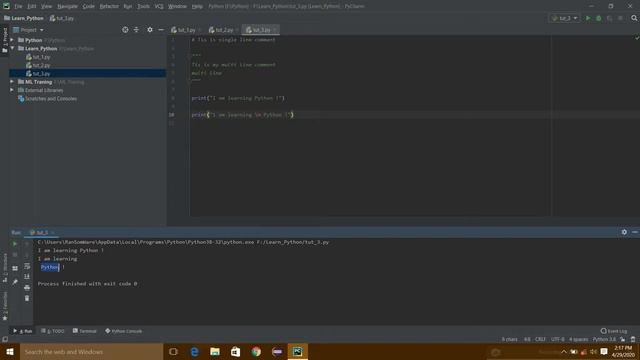
Task: Launch Microsoft Edge from taskbar
Action: pyautogui.click(x=195, y=352)
